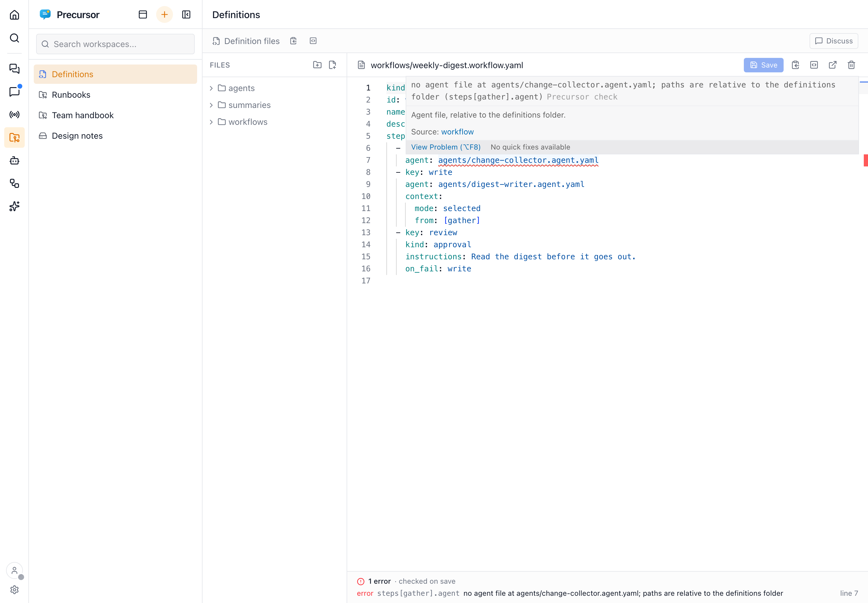This screenshot has width=868, height=603.
Task: Select the Team handbook workspace item
Action: point(115,115)
